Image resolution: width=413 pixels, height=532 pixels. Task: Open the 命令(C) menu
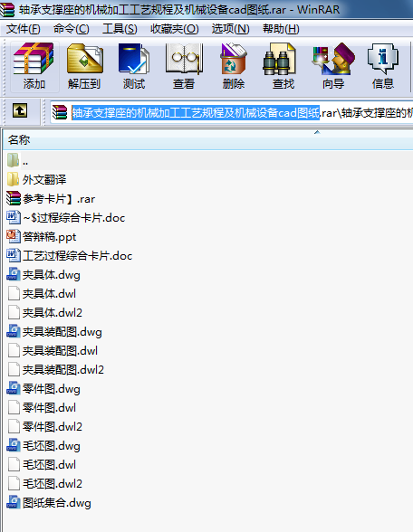[x=72, y=29]
